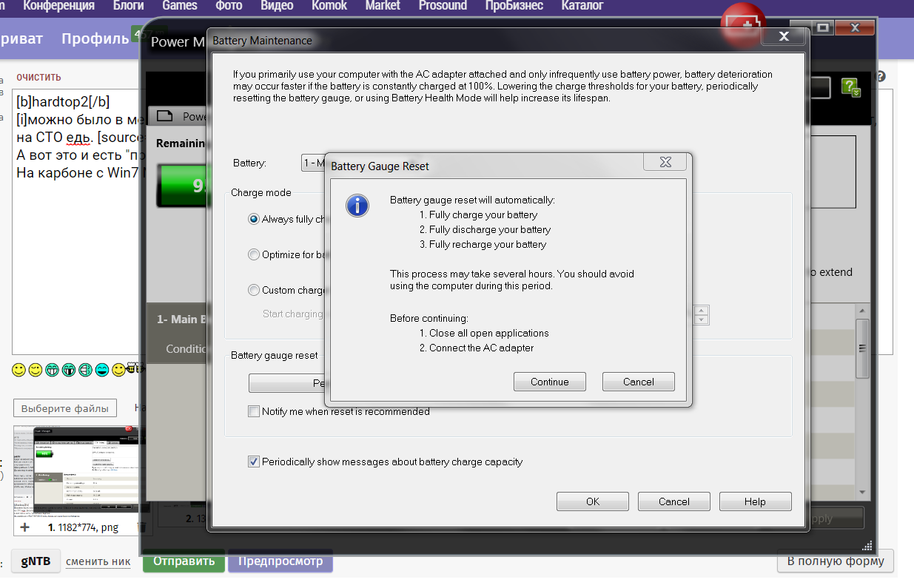This screenshot has height=588, width=914.
Task: Click the blue information icon in the dialog
Action: [x=357, y=205]
